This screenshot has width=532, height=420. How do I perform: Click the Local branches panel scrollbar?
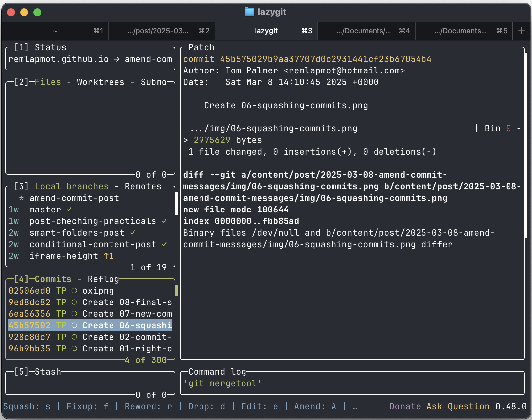point(176,204)
